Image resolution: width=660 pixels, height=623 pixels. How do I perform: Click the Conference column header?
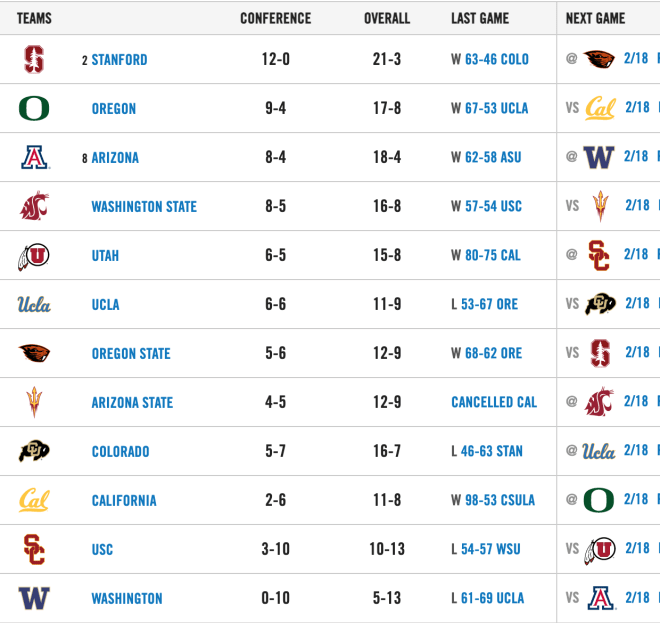pos(276,18)
